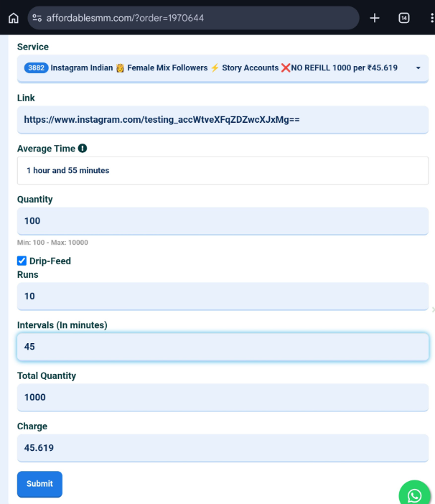Open a new tab with plus icon
Image resolution: width=435 pixels, height=504 pixels.
375,18
